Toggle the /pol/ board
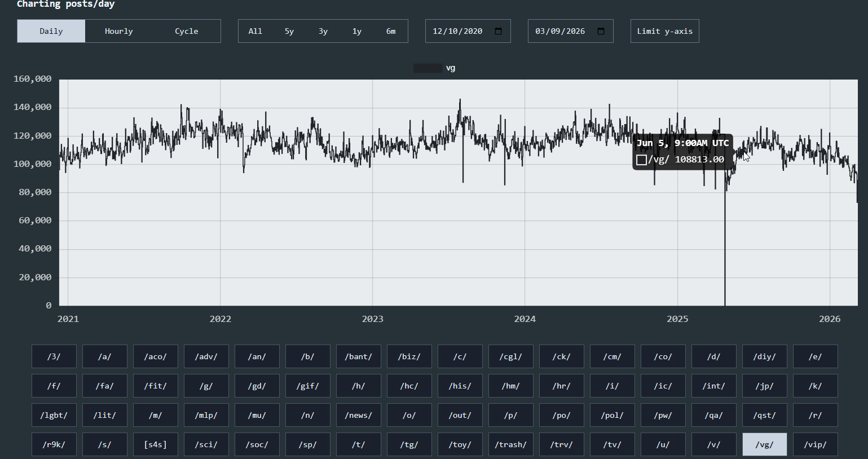This screenshot has height=459, width=868. [x=613, y=415]
